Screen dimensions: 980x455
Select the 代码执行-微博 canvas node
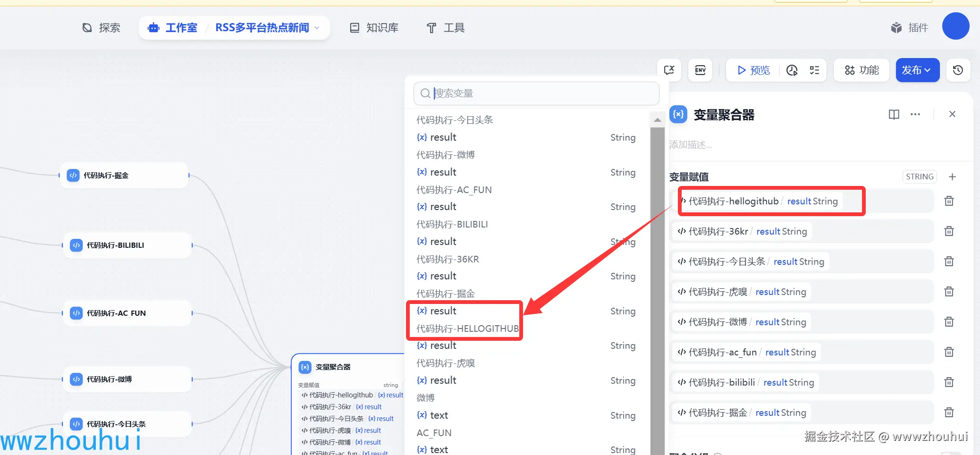[127, 379]
